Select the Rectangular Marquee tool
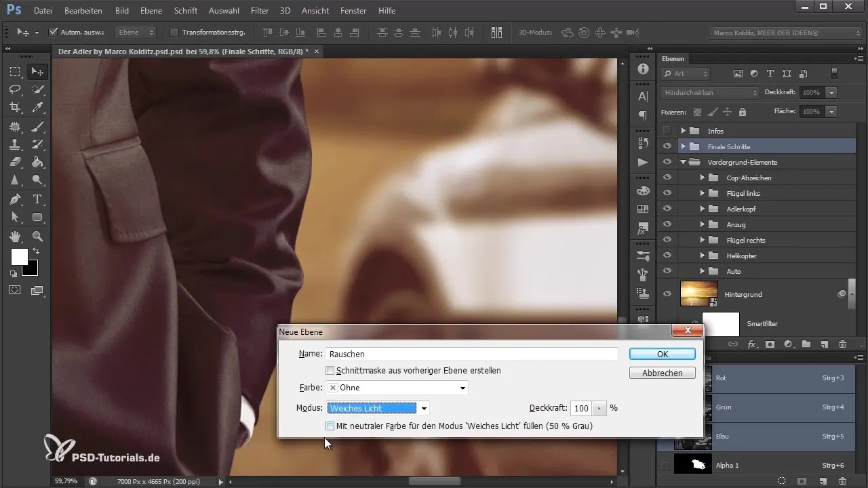Screen dimensions: 868x488 15,72
